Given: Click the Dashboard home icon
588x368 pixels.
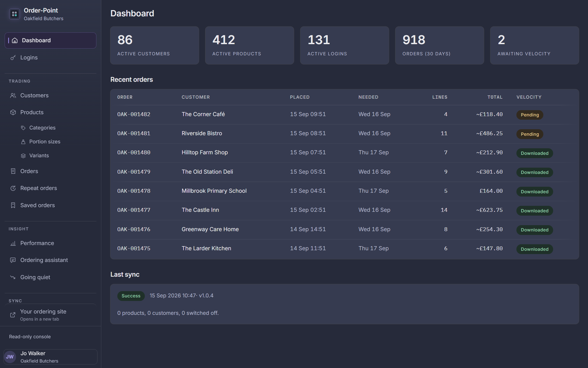Looking at the screenshot, I should click(x=15, y=40).
